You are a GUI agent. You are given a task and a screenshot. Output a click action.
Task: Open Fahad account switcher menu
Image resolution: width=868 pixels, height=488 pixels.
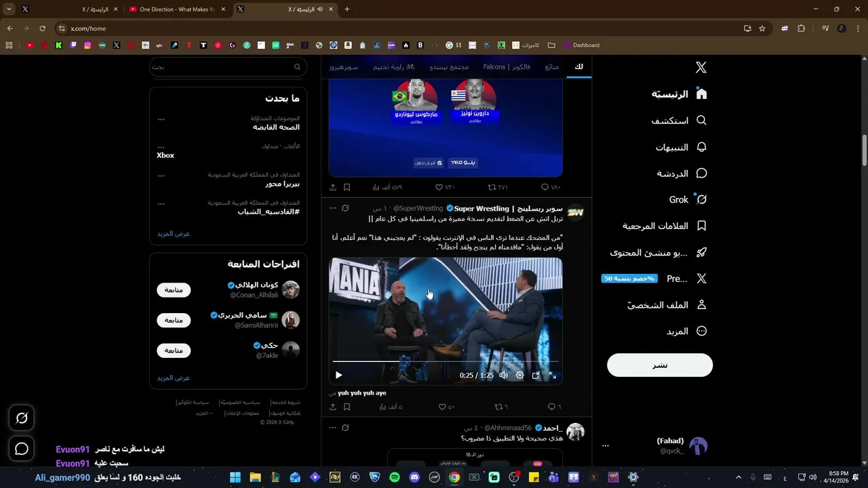pos(654,445)
